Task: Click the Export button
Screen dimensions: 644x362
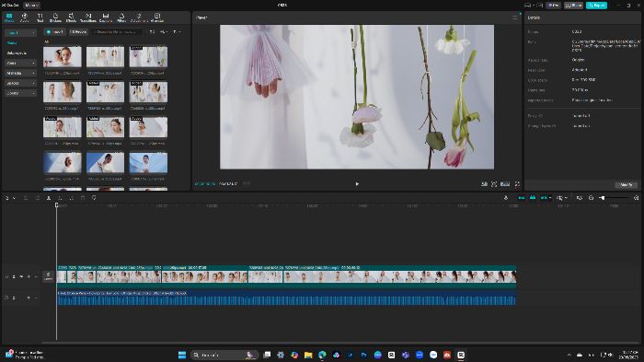Action: pyautogui.click(x=596, y=6)
